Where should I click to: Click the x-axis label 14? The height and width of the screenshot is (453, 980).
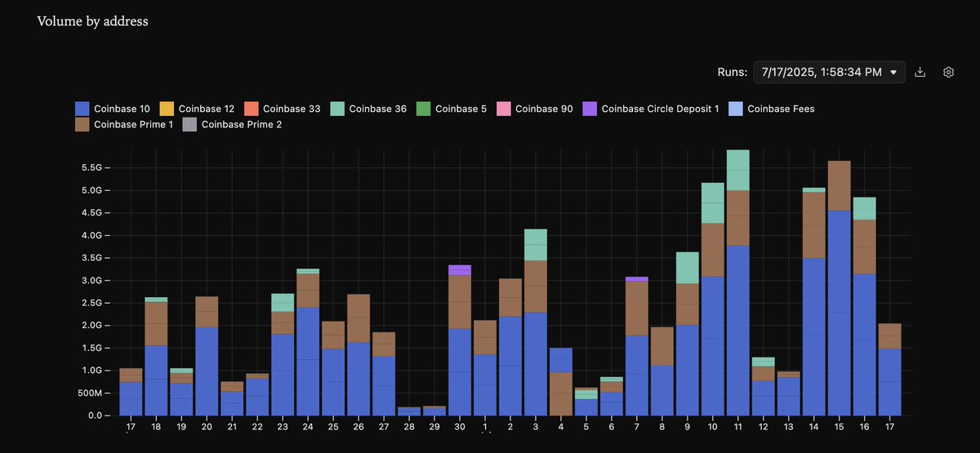813,428
